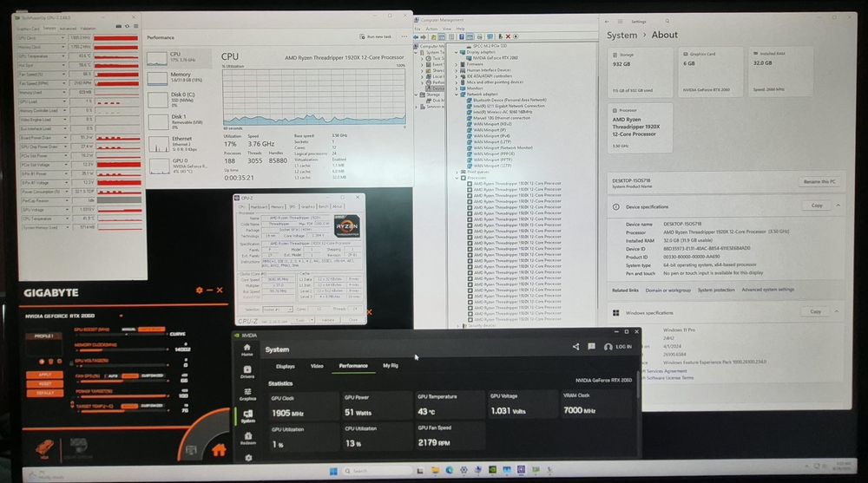The image size is (868, 483).
Task: Open Hot Spot sensor dropdown in GPU-Z
Action: 63,65
